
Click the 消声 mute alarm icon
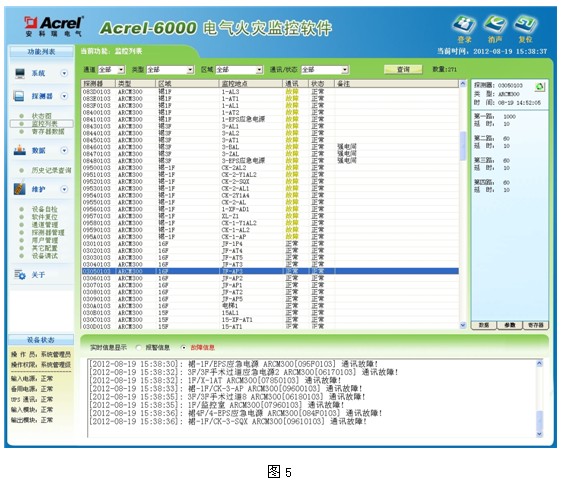pos(495,25)
